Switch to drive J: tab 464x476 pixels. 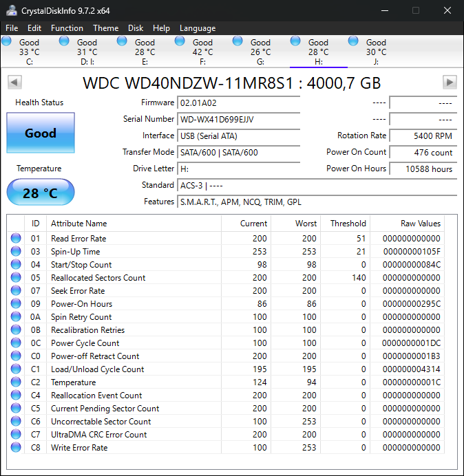coord(376,52)
